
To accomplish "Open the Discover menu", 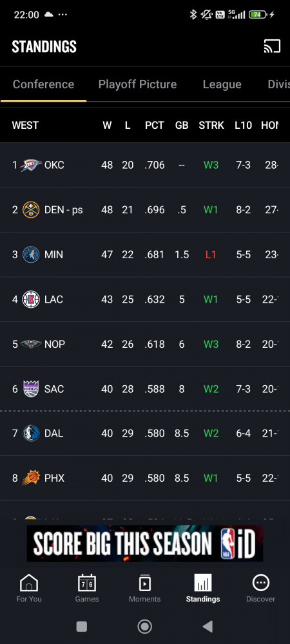I will click(x=260, y=588).
